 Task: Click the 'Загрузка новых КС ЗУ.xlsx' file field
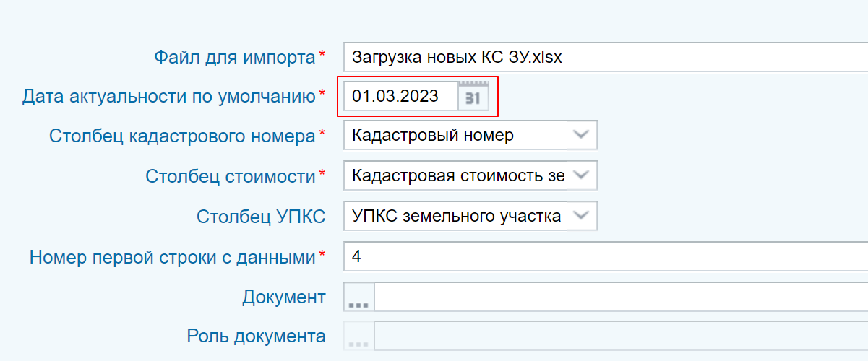click(606, 58)
